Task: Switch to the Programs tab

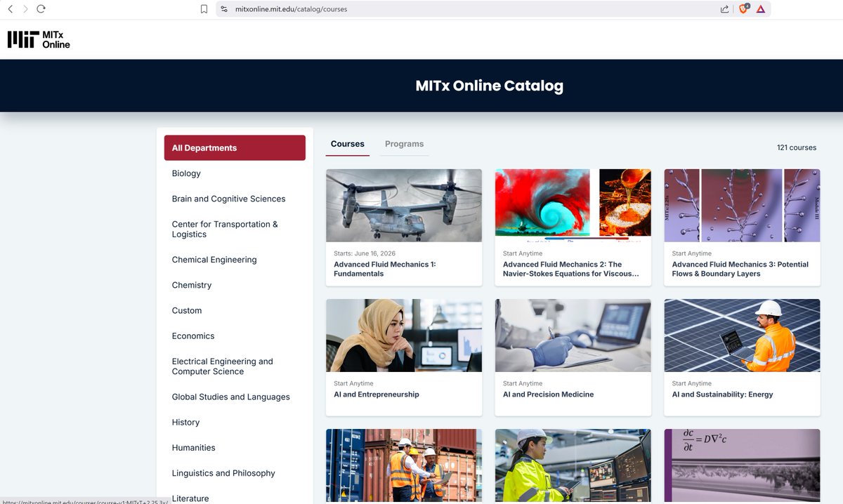Action: click(405, 144)
